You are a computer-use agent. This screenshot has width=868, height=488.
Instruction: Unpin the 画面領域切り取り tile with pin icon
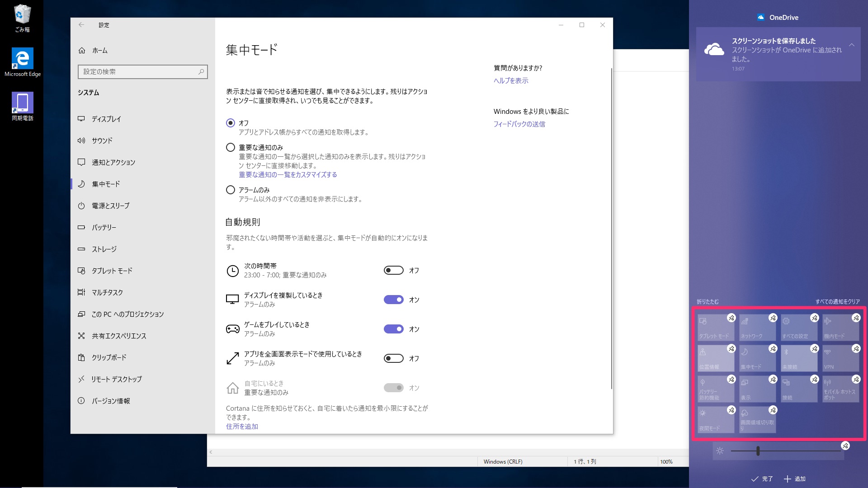[773, 410]
